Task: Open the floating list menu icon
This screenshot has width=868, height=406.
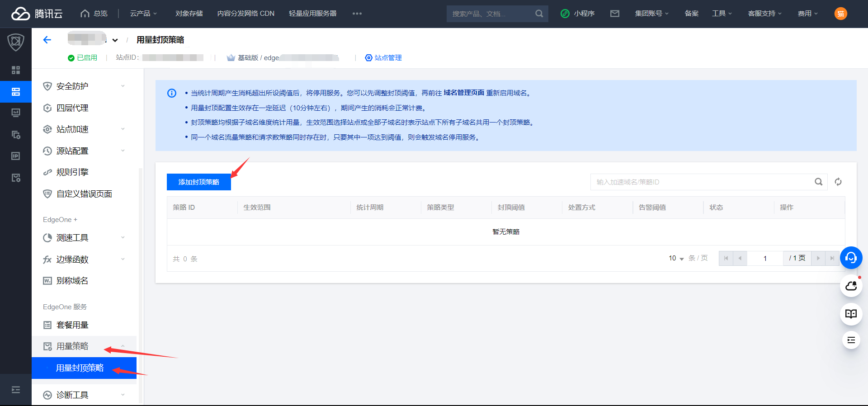Action: (x=851, y=340)
